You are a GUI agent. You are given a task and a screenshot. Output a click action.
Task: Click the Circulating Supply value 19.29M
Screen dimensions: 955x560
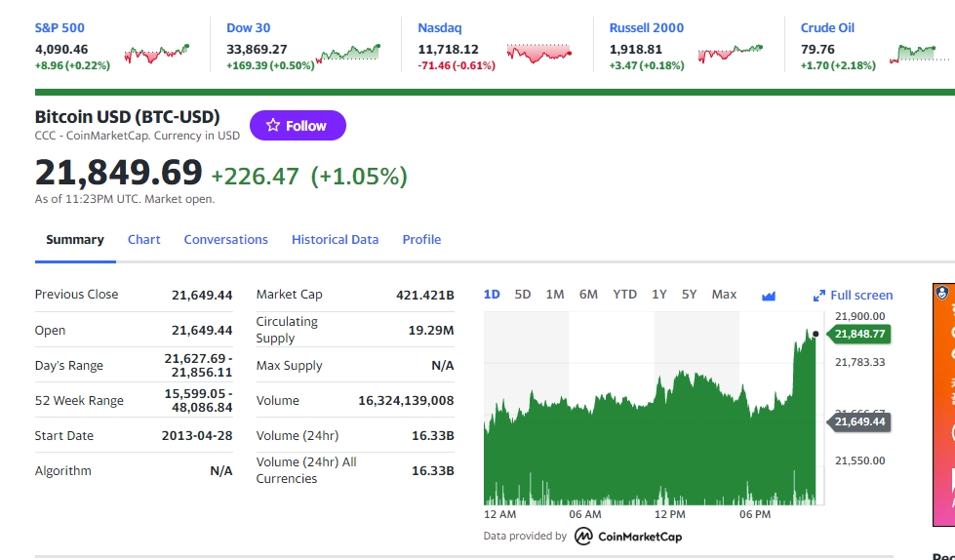(431, 331)
